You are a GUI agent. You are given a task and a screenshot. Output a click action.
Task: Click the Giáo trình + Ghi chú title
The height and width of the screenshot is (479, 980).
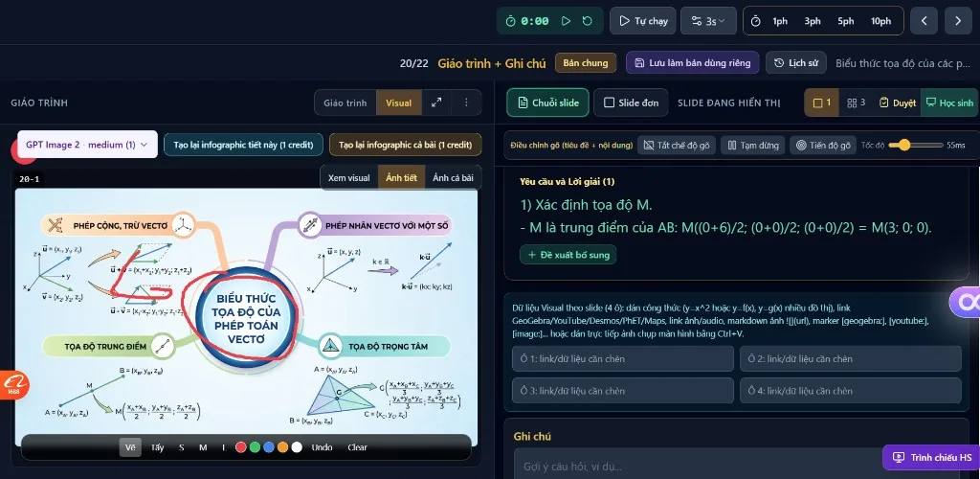click(x=491, y=63)
